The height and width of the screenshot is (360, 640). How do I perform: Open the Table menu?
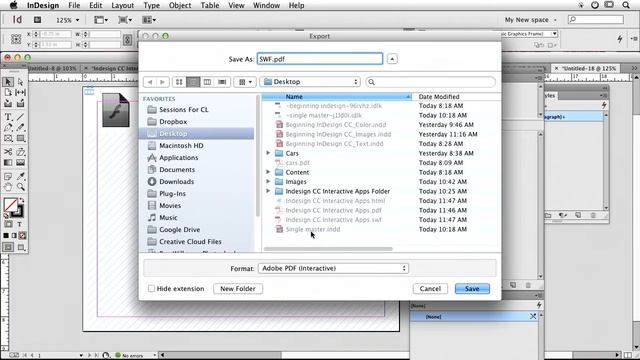coord(210,5)
